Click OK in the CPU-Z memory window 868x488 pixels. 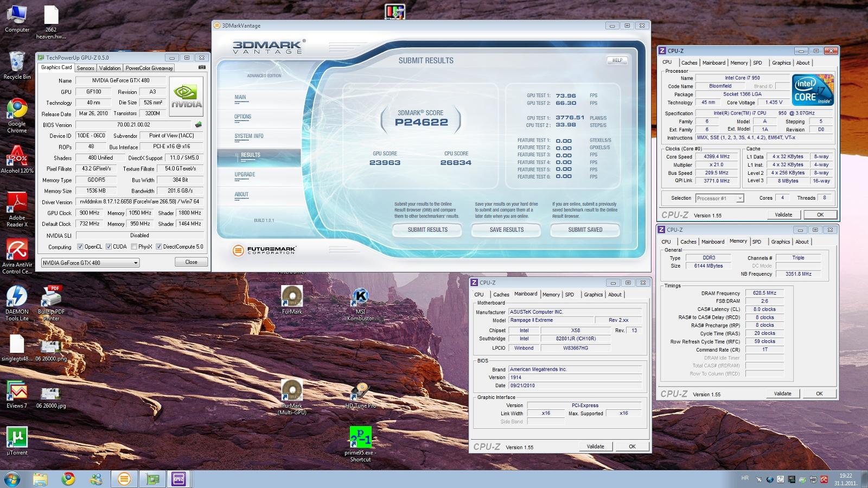[x=819, y=394]
